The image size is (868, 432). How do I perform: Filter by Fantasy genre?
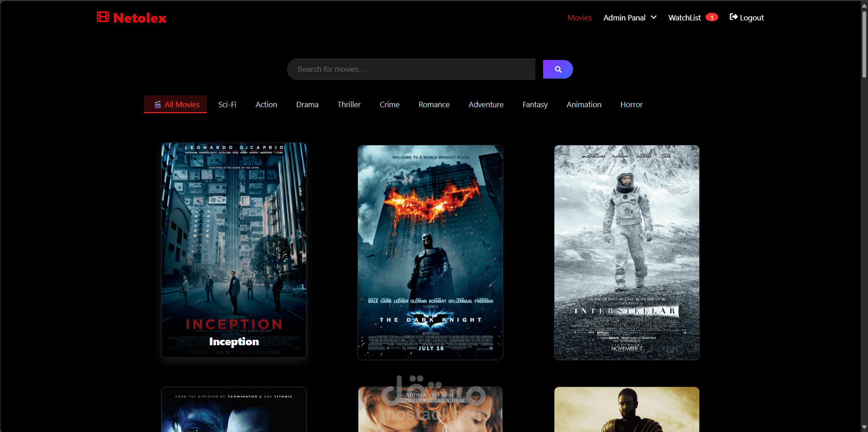point(535,104)
